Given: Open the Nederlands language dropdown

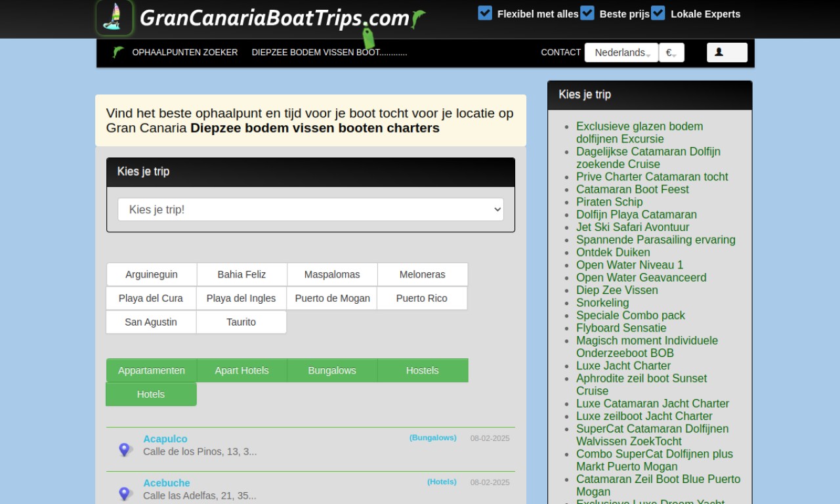Looking at the screenshot, I should click(621, 52).
